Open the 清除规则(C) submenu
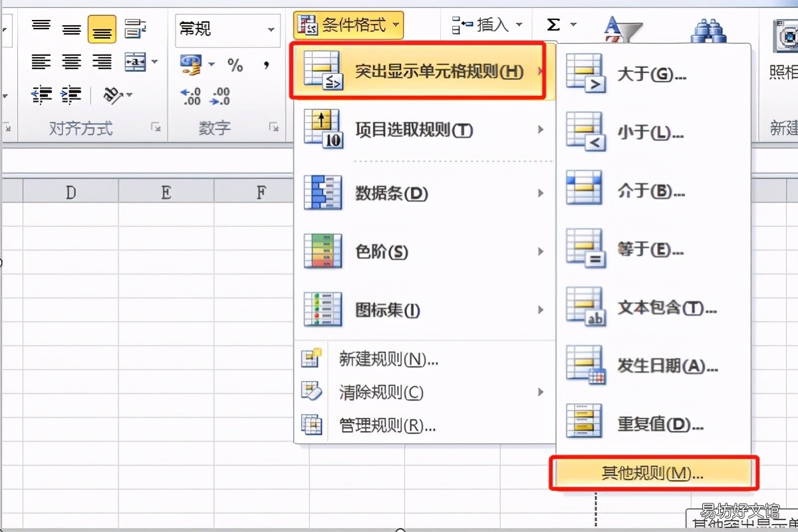 point(423,392)
